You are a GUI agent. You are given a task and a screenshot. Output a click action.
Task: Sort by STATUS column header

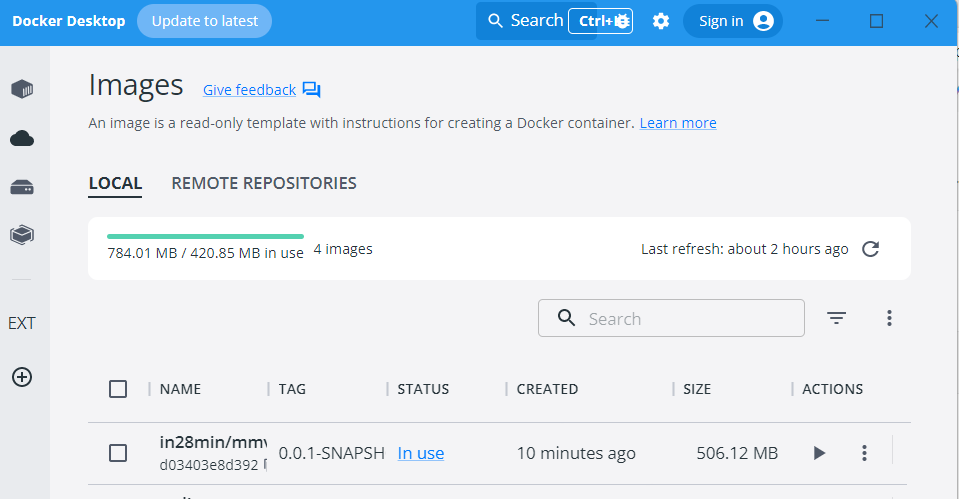(x=423, y=389)
